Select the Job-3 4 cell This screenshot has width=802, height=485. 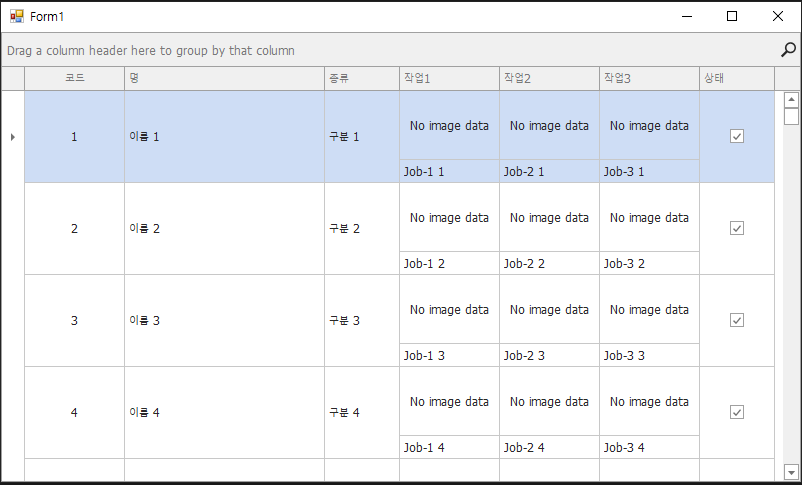[x=650, y=447]
